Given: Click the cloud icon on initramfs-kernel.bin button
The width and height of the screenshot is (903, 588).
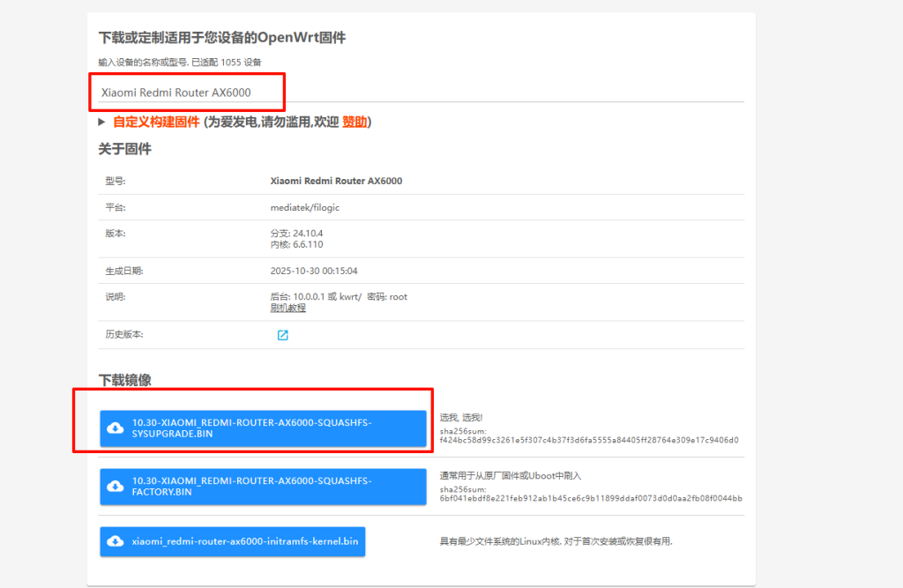Looking at the screenshot, I should pos(116,541).
